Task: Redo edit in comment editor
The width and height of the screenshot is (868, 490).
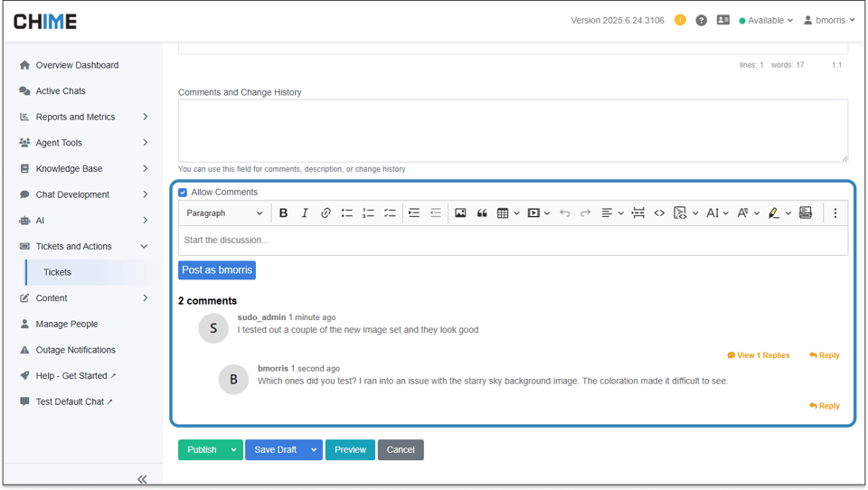Action: (586, 213)
